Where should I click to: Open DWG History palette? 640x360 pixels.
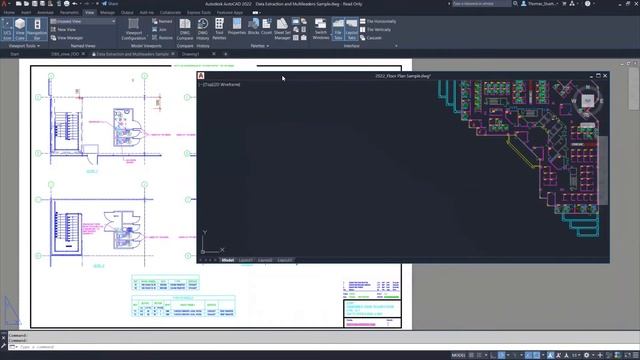click(x=203, y=29)
